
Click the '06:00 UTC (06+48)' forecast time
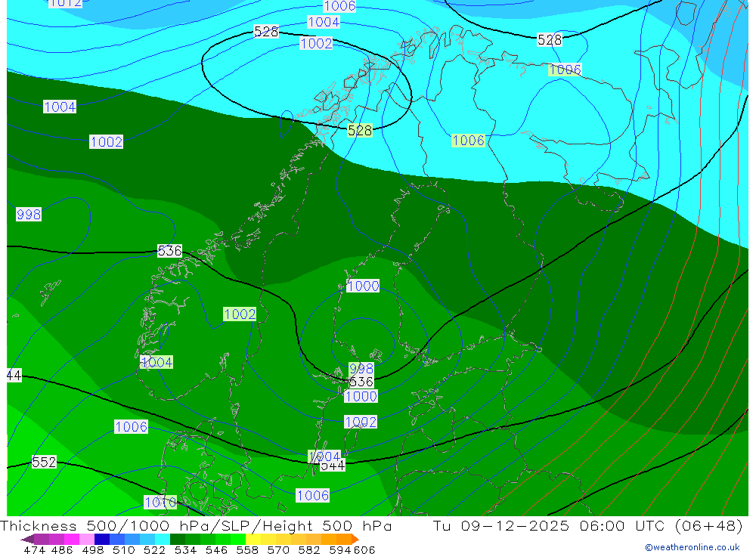pyautogui.click(x=661, y=525)
